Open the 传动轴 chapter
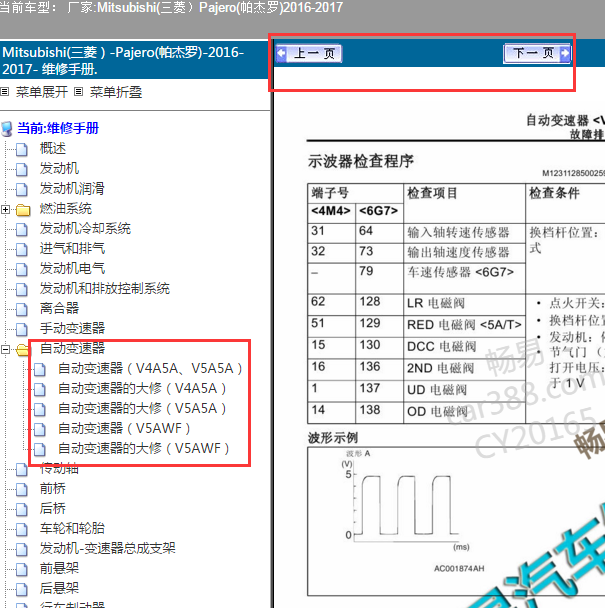The image size is (605, 608). click(x=59, y=468)
